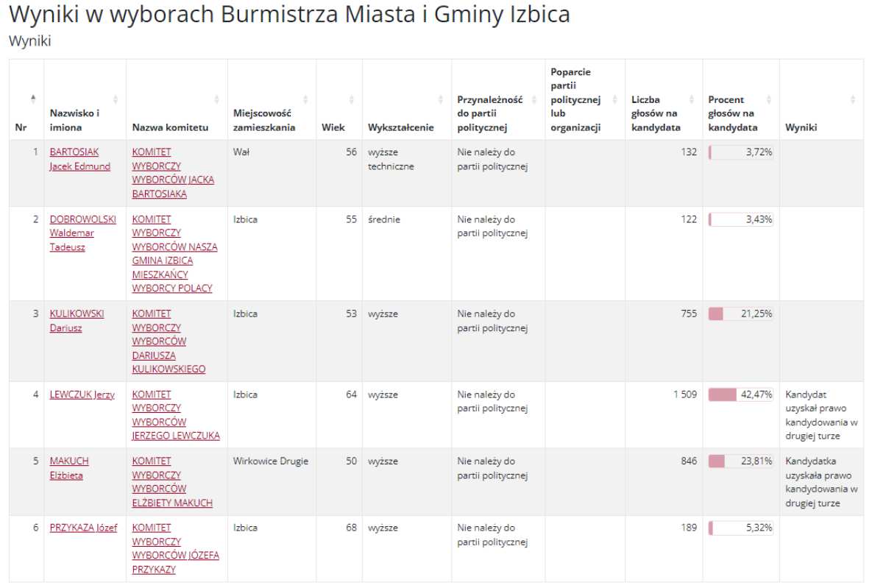This screenshot has width=883, height=588.
Task: Open PRZYKAZA Józef candidate link
Action: pos(83,528)
